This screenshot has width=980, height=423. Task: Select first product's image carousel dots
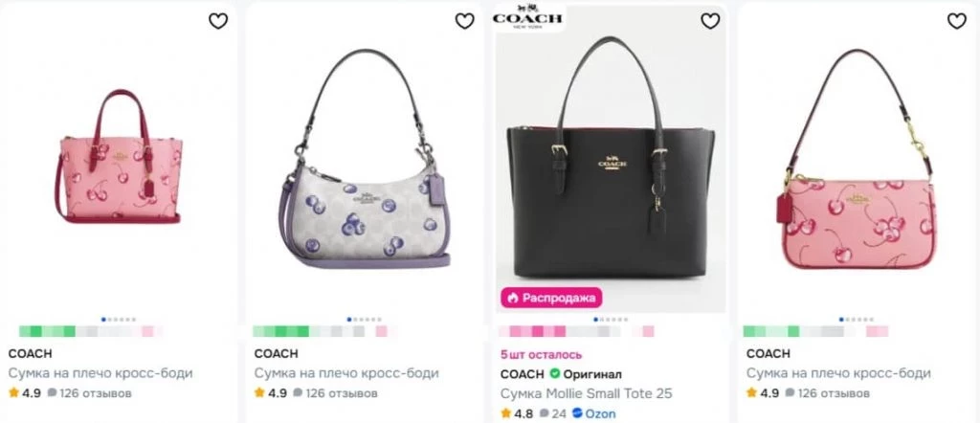[x=119, y=320]
